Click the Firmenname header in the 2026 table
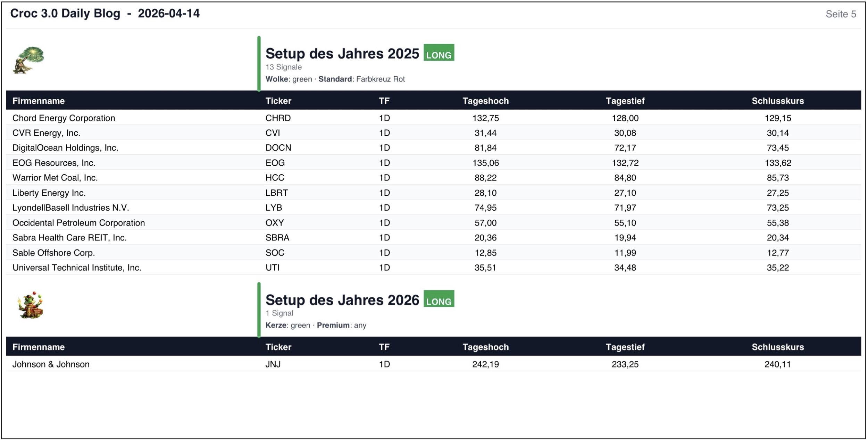The height and width of the screenshot is (440, 868). (x=39, y=347)
